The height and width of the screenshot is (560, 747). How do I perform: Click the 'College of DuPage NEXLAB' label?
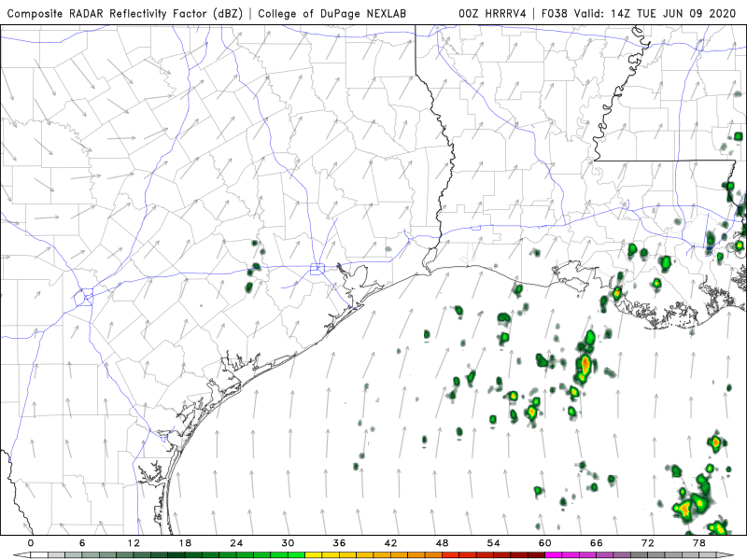click(332, 13)
